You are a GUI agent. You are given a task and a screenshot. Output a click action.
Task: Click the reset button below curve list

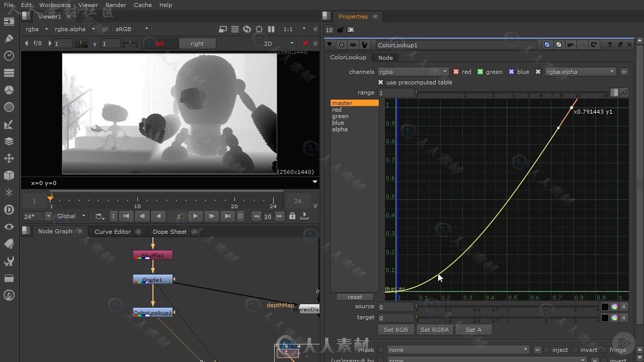tap(355, 297)
